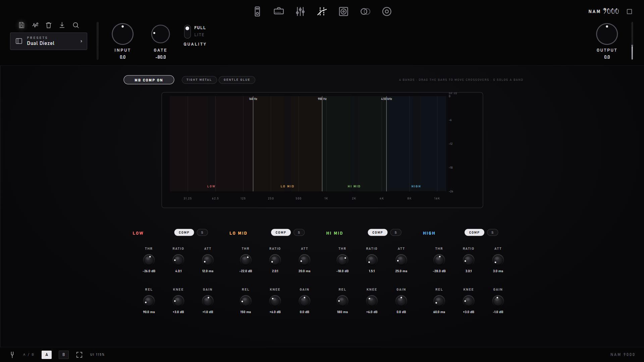
Task: Click the LOW band GAIN knob
Action: point(208,301)
